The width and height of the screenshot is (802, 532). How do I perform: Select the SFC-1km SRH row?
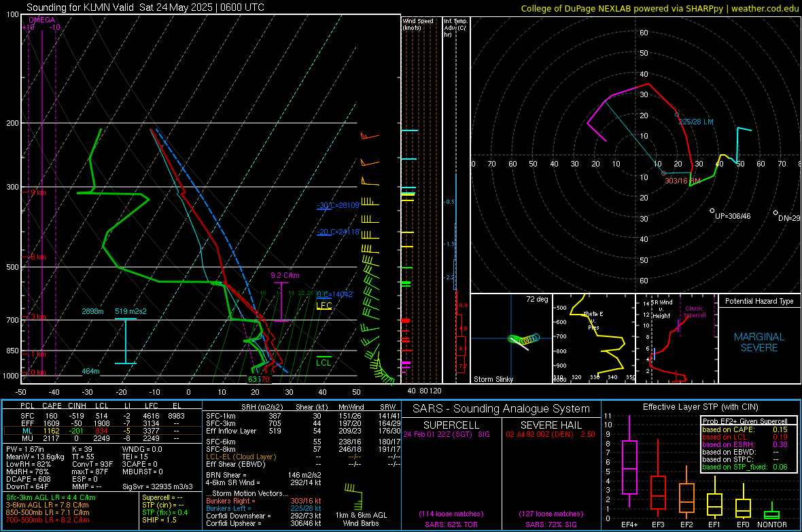303,416
